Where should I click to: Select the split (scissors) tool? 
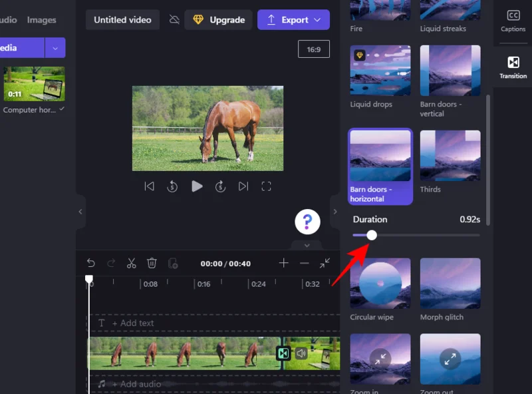pyautogui.click(x=131, y=263)
